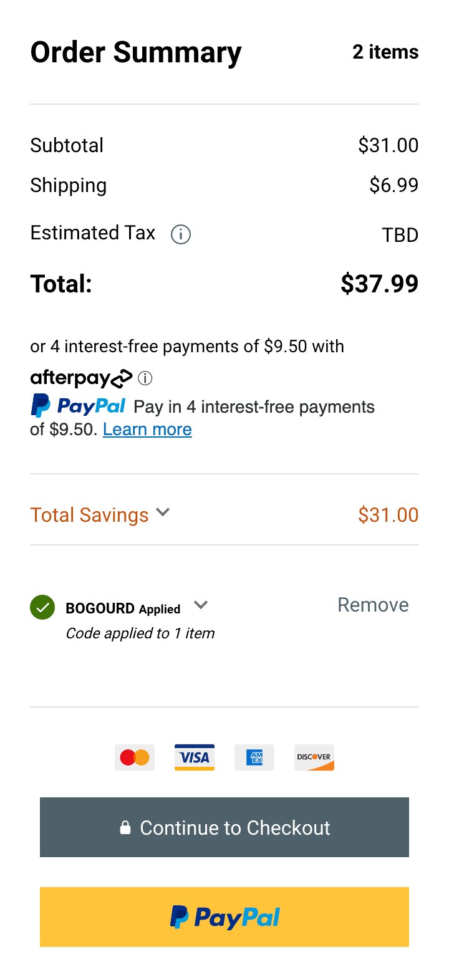Click the Estimated Tax info icon
Viewport: 449px width, 980px height.
[181, 234]
